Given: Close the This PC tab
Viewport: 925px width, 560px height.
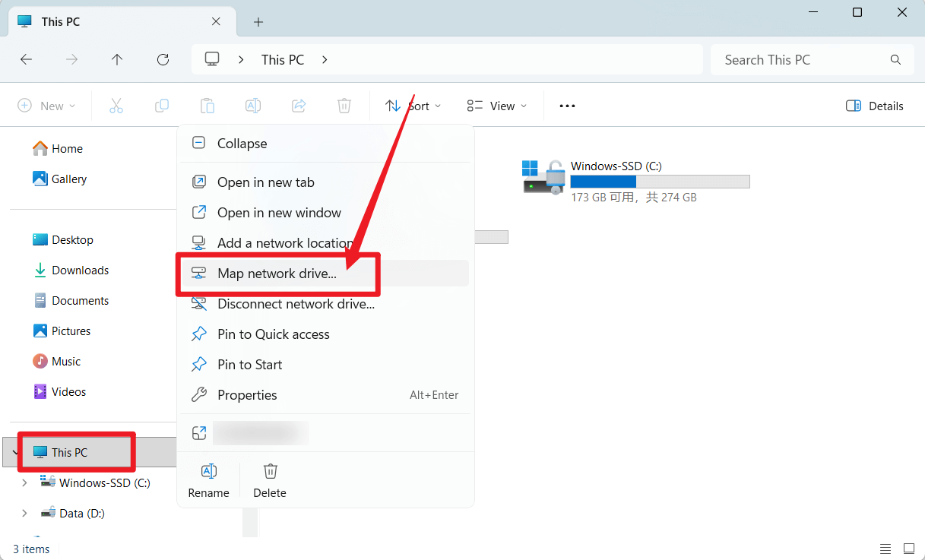Looking at the screenshot, I should tap(216, 21).
